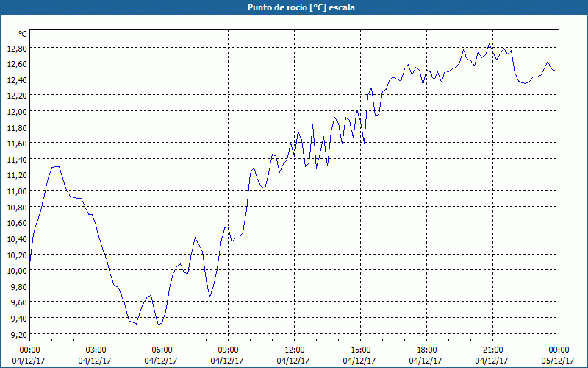Click the 9,40 y-axis label

coord(19,319)
